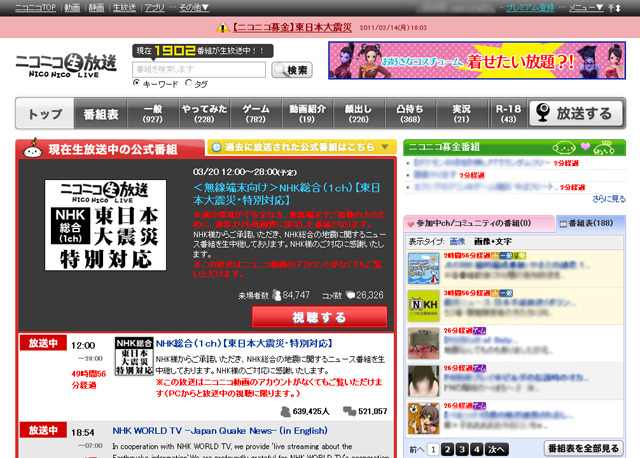Open the 動画紹介 (19) category tab
Image resolution: width=640 pixels, height=458 pixels.
coord(307,114)
